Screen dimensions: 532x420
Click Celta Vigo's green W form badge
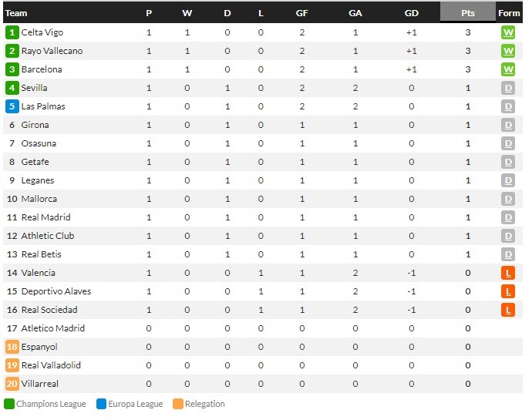[x=508, y=32]
